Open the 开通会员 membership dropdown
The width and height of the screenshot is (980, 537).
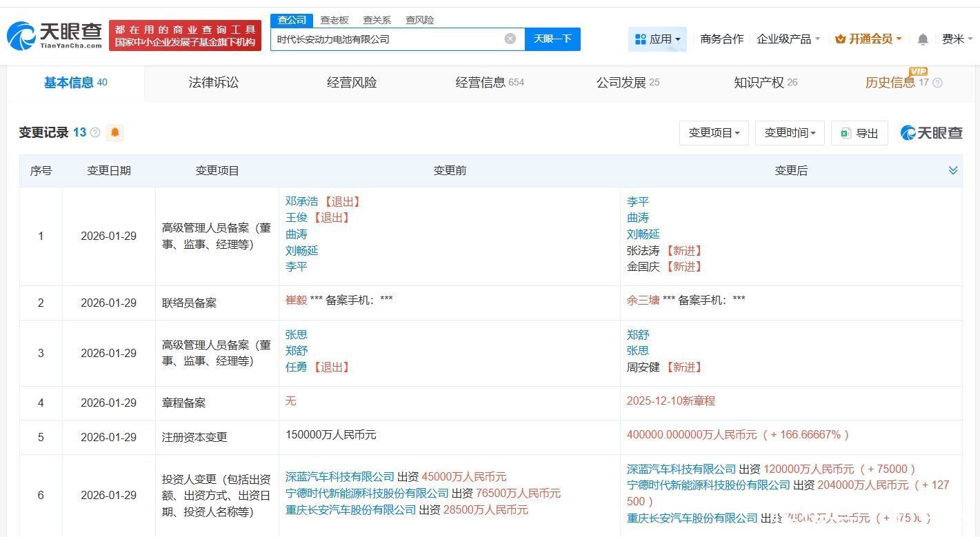click(x=868, y=39)
